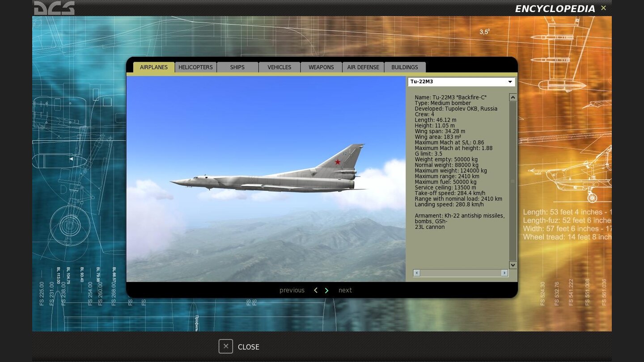
Task: Click info panel scroll down arrow
Action: pos(513,265)
